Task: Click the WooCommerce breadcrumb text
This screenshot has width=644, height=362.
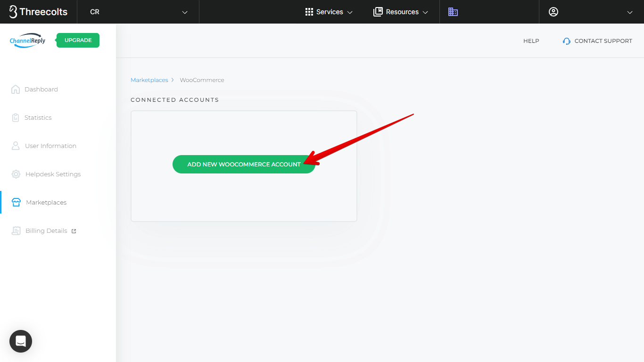Action: [x=202, y=80]
